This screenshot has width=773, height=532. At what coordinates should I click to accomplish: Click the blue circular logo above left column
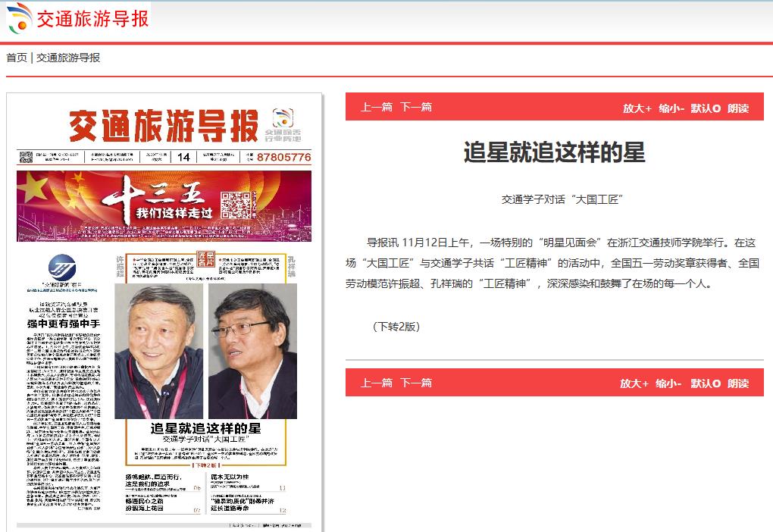(62, 268)
